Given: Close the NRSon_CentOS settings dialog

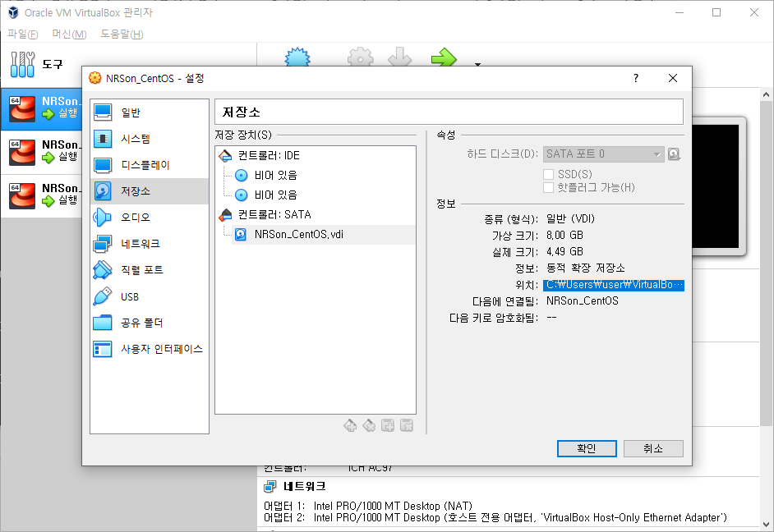Looking at the screenshot, I should (x=672, y=78).
